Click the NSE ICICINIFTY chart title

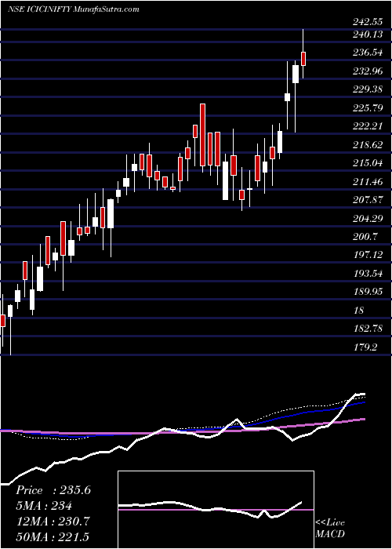point(39,9)
